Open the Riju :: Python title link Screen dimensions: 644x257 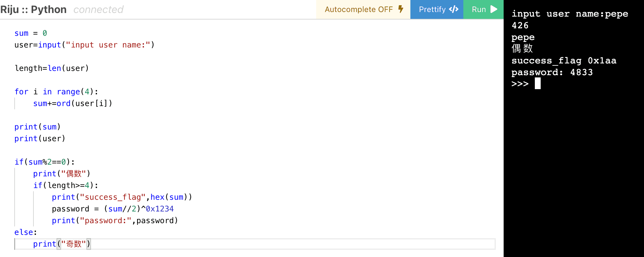(33, 9)
